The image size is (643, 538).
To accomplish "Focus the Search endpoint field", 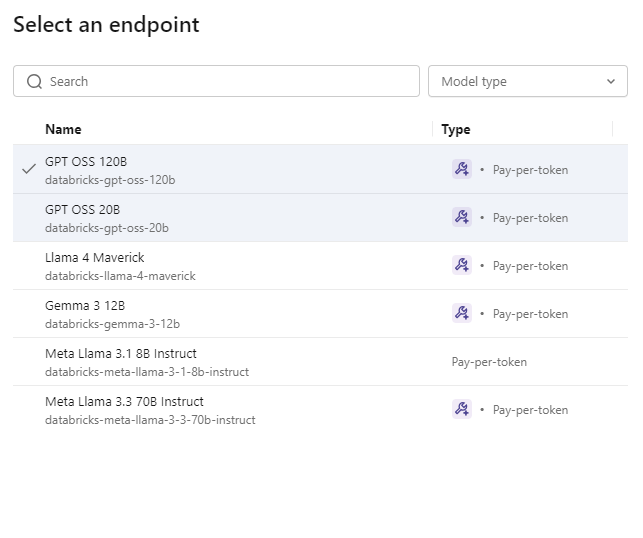I will click(216, 81).
